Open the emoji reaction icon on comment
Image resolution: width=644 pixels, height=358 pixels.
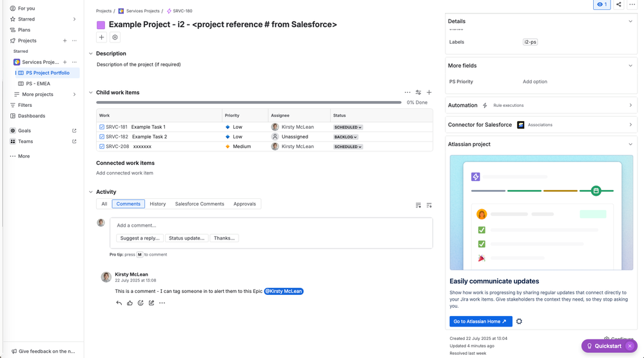click(141, 303)
